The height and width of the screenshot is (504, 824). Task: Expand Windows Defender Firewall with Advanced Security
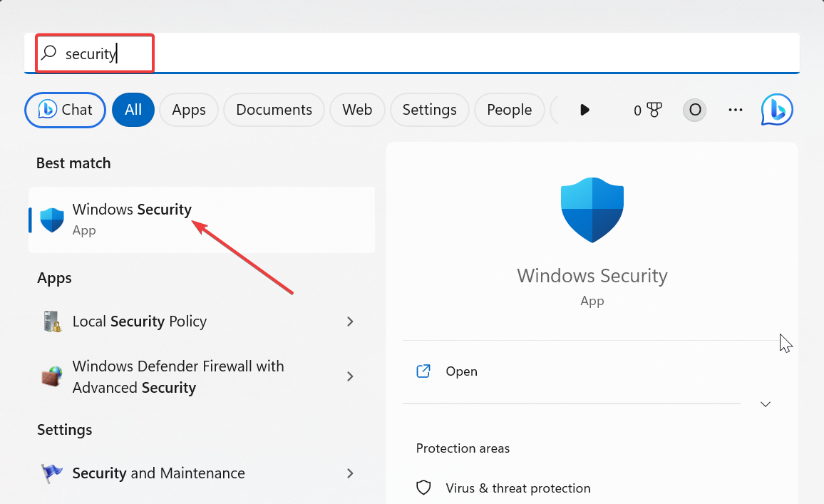pyautogui.click(x=350, y=376)
